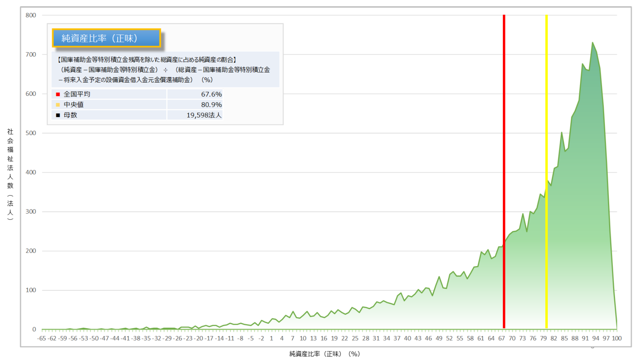Click the 純資産比率（正味） title box

[x=106, y=38]
